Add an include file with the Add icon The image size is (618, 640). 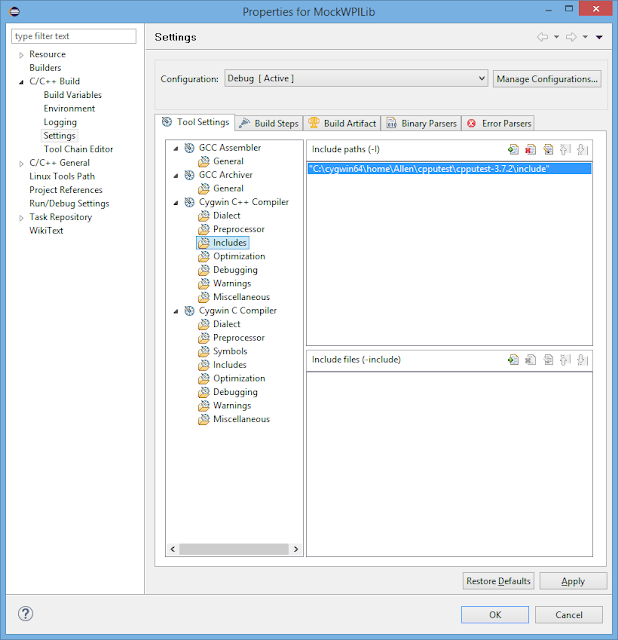pyautogui.click(x=513, y=360)
